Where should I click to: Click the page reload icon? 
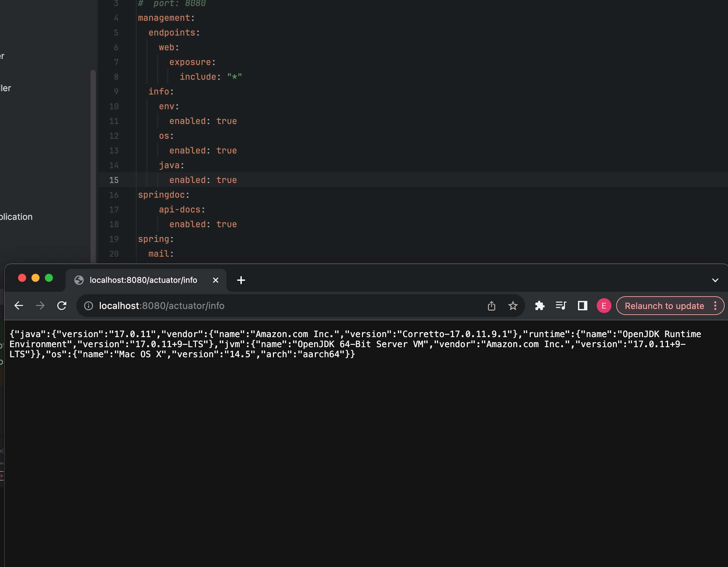point(62,306)
